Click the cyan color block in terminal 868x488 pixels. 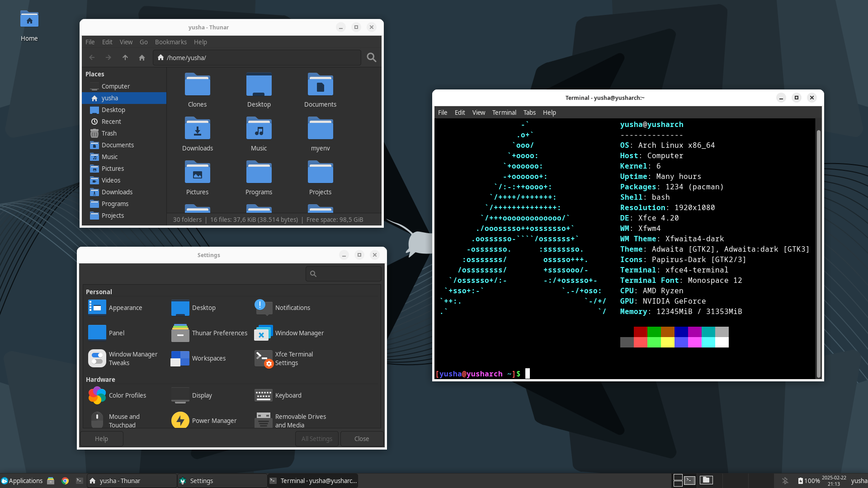(708, 342)
